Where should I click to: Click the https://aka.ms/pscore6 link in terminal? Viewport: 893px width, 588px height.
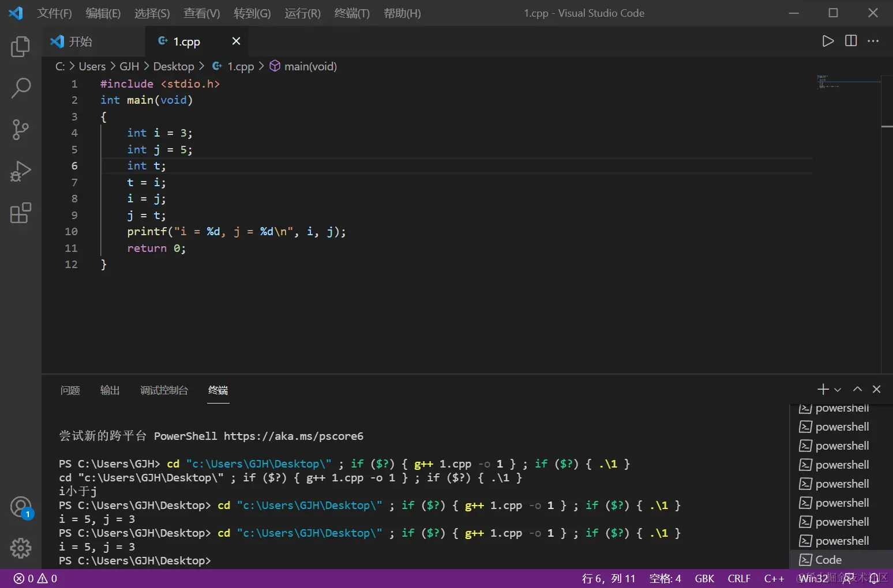pos(294,436)
